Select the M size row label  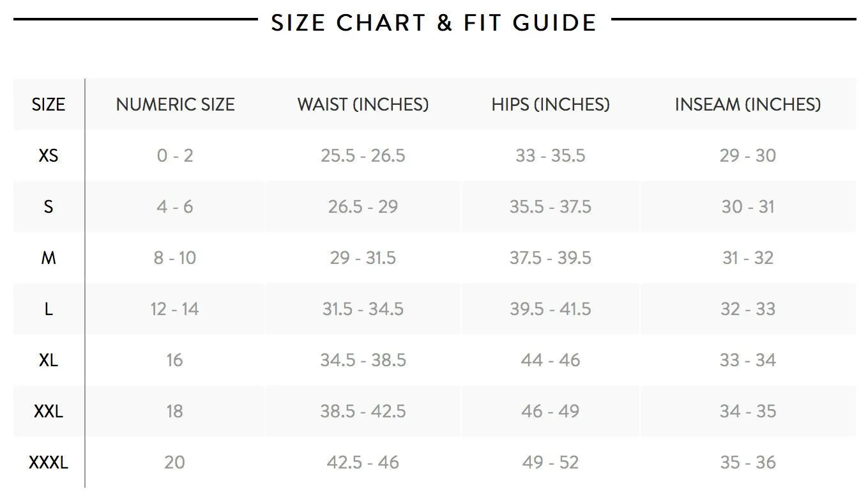click(x=49, y=258)
